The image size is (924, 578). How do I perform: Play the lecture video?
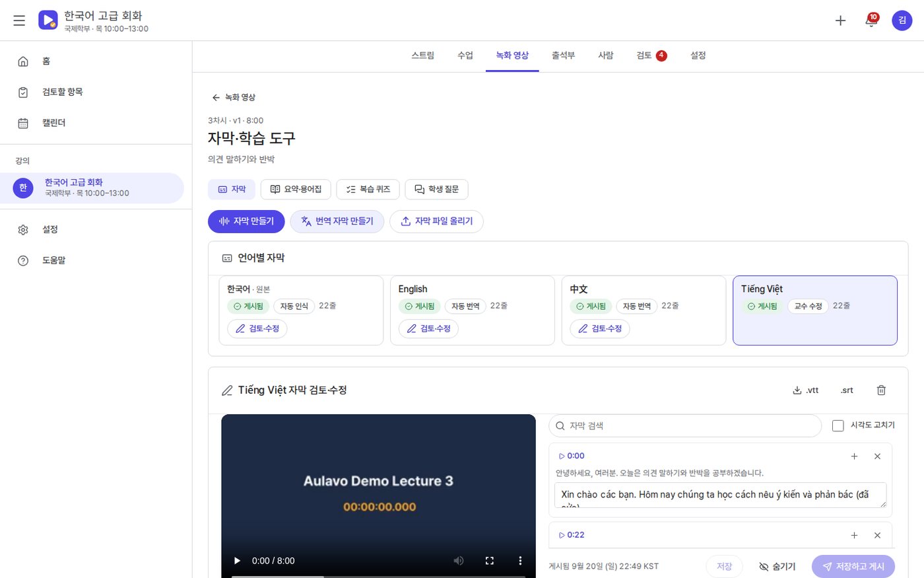pyautogui.click(x=237, y=561)
